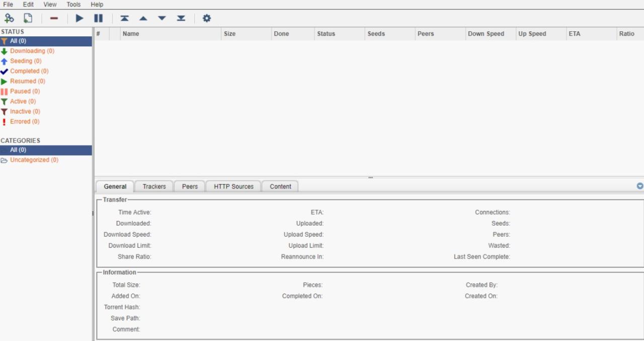Viewport: 644px width, 341px height.
Task: Select the All (0) status filter
Action: pyautogui.click(x=46, y=41)
